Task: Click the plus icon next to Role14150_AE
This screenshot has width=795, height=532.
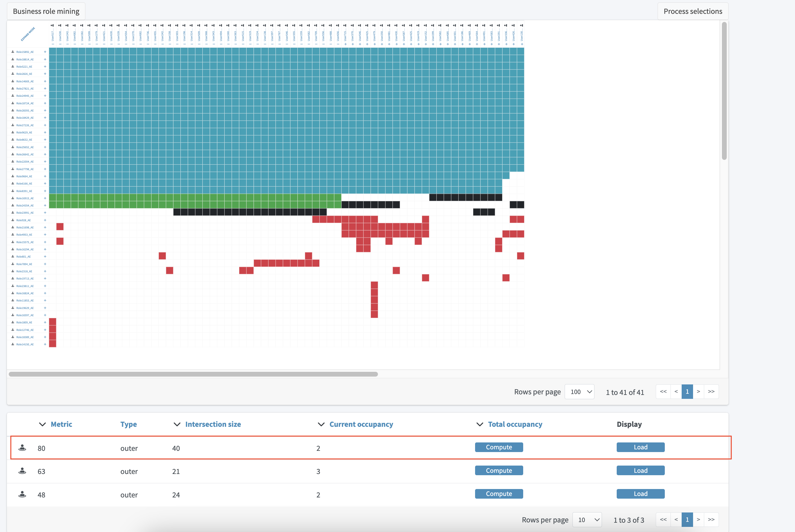Action: [x=45, y=344]
